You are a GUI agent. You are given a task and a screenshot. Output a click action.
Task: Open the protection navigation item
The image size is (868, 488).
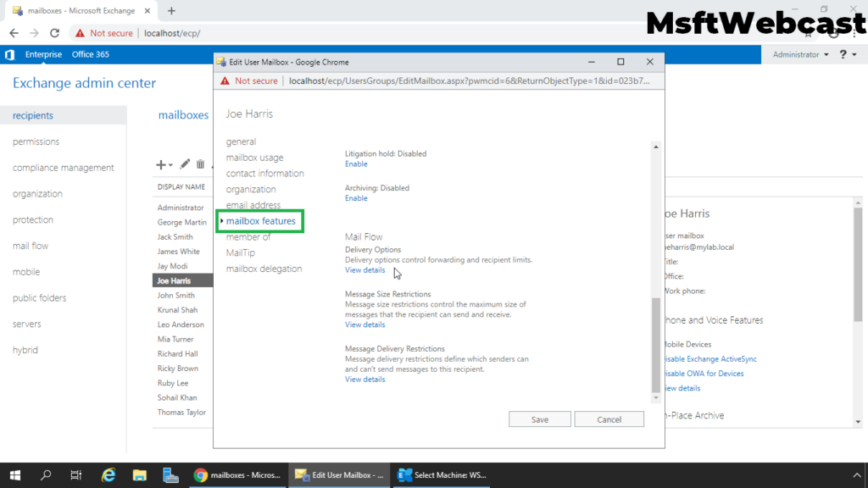33,219
